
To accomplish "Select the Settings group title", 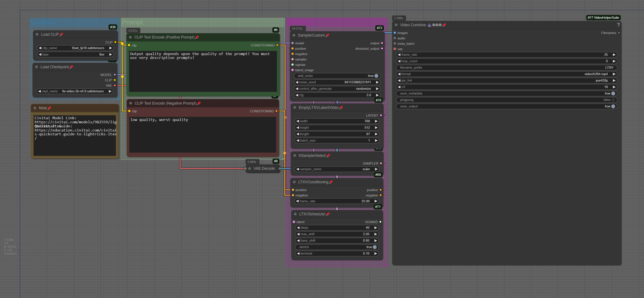I will [299, 22].
